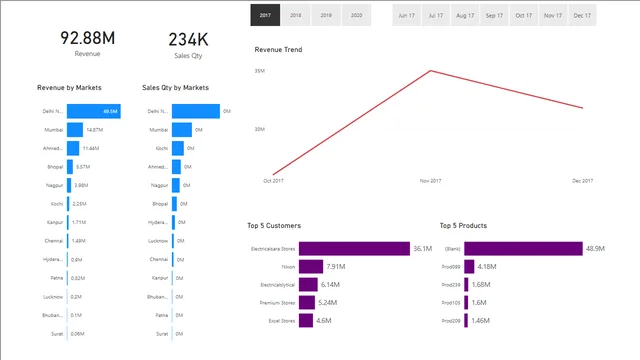640x360 pixels.
Task: Select the (Blank) product bar
Action: [523, 249]
